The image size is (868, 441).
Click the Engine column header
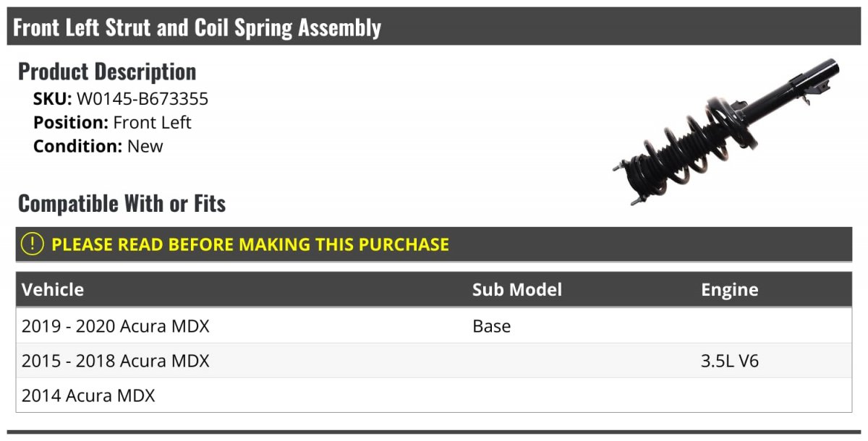pyautogui.click(x=729, y=290)
